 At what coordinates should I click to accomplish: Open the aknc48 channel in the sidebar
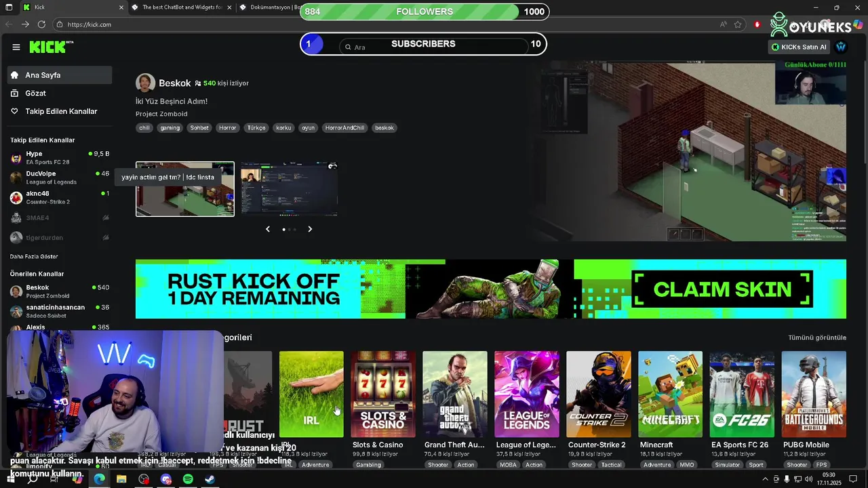(60, 197)
